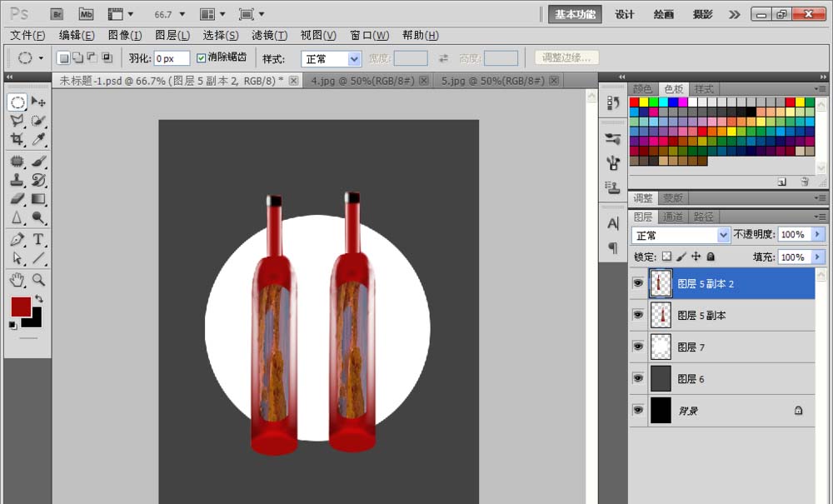Click the 基本功能 workspace button
Screen dimensions: 833x504
pos(575,14)
